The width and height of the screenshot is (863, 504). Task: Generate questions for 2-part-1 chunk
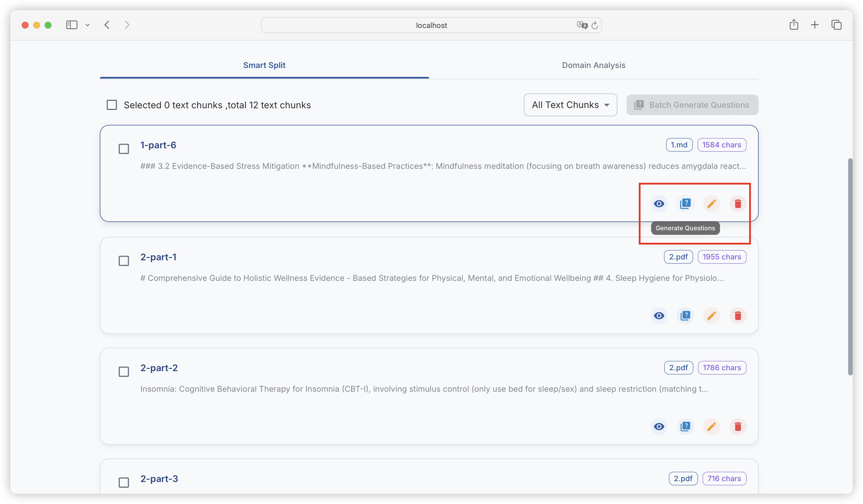click(685, 315)
